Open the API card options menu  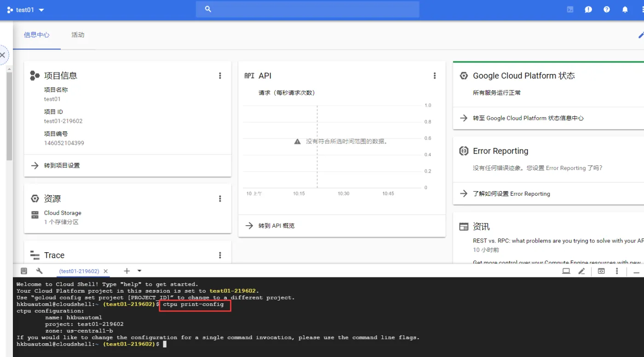point(435,76)
